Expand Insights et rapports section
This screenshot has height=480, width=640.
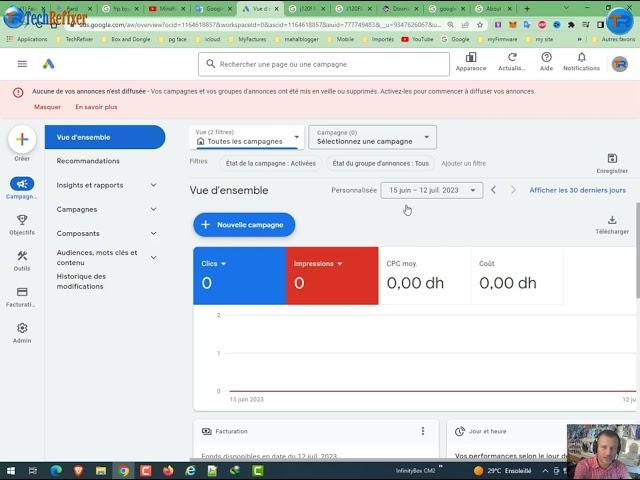pos(153,185)
